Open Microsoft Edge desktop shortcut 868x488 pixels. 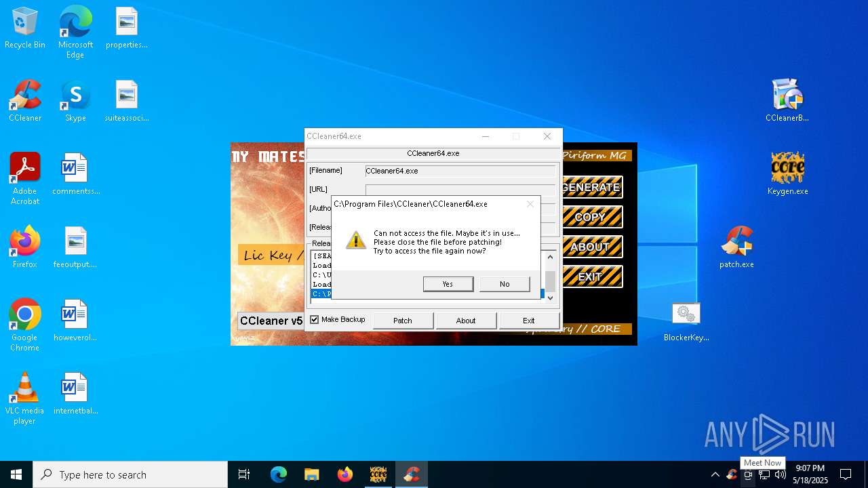point(75,33)
